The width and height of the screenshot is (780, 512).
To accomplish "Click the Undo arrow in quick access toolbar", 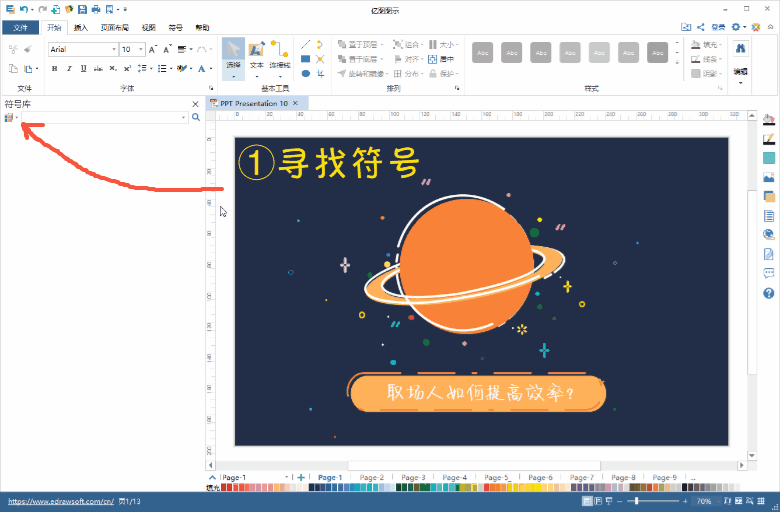I will click(x=24, y=9).
